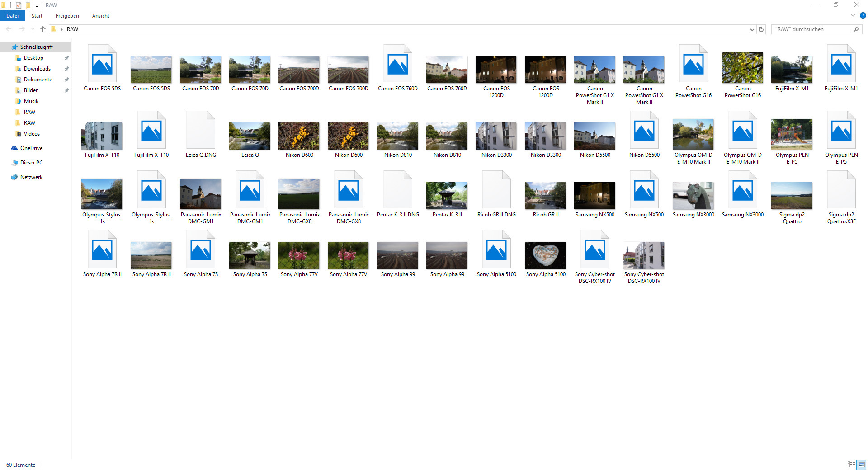
Task: Open Musik in the navigation pane
Action: [x=31, y=101]
